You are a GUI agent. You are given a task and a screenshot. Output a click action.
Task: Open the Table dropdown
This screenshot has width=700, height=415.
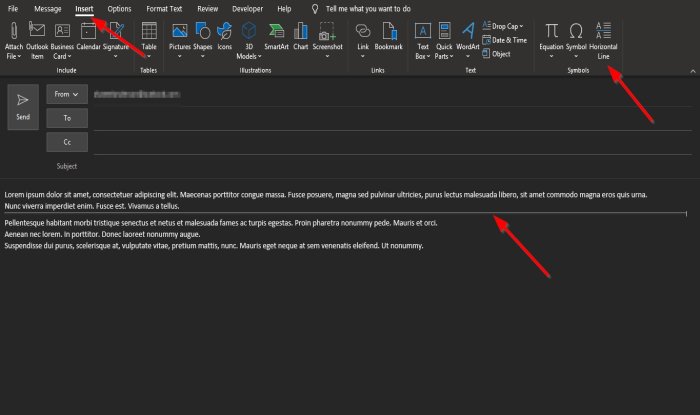click(148, 57)
